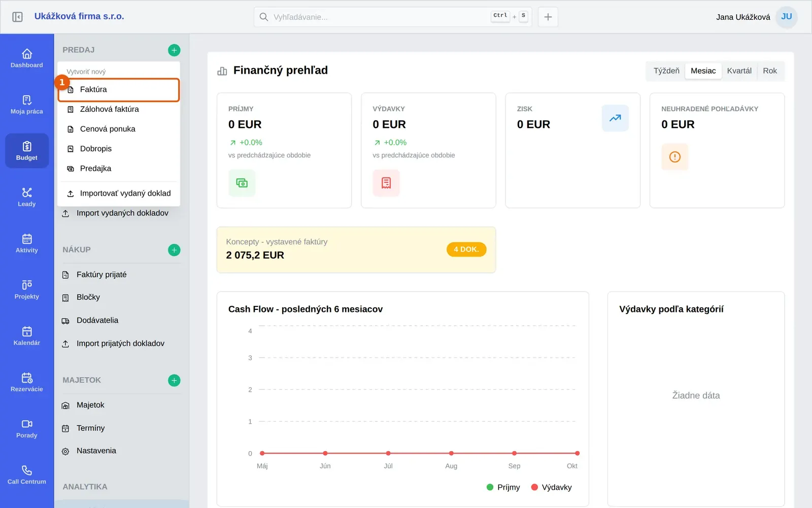The image size is (812, 508).
Task: Click the orange warning icon in receivables card
Action: click(675, 157)
